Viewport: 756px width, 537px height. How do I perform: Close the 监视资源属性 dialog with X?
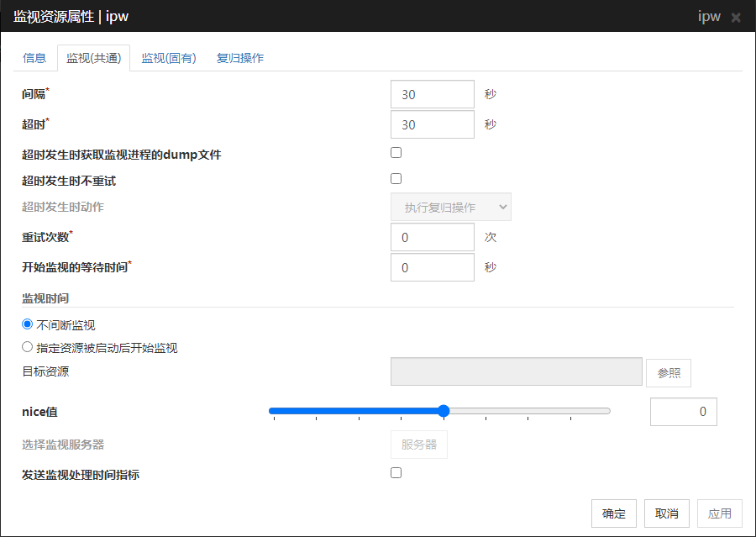click(x=736, y=17)
